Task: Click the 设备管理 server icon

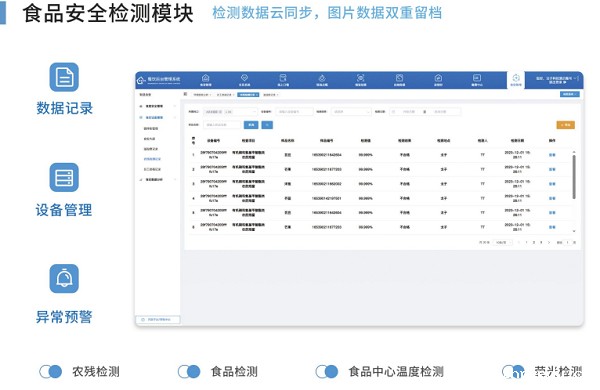Action: point(64,177)
